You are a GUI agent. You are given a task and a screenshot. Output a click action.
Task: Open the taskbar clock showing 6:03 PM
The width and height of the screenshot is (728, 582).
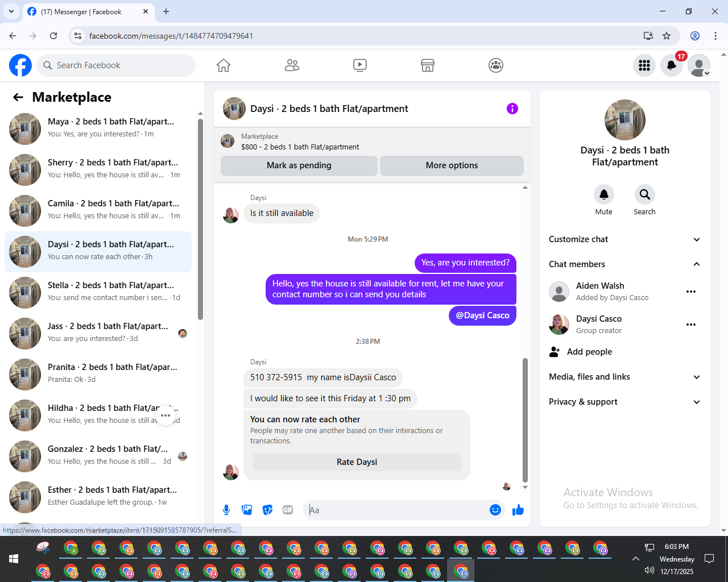click(x=677, y=559)
